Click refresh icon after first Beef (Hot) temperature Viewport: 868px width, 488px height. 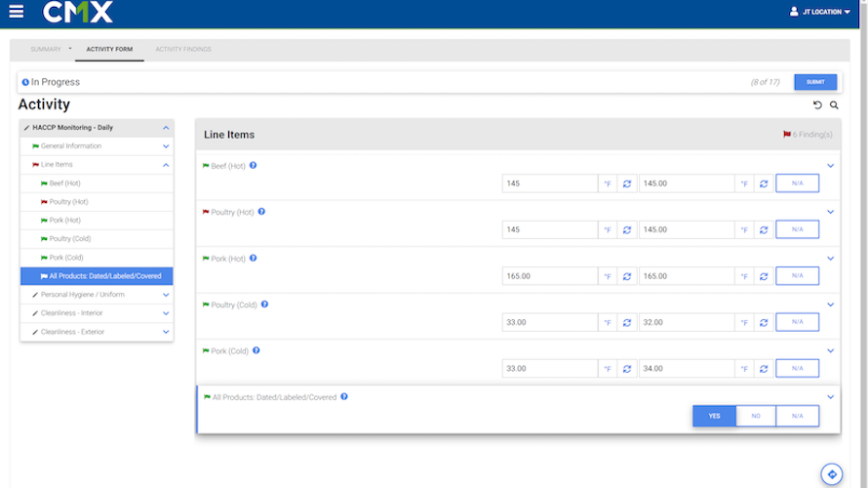(627, 183)
